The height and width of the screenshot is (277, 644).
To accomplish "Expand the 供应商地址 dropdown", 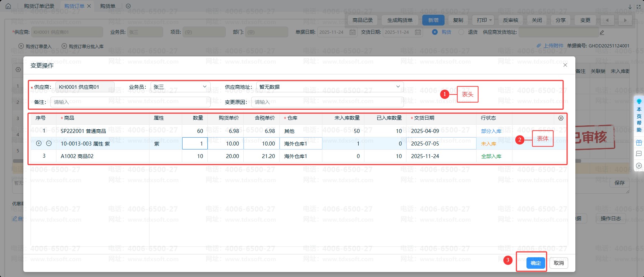I will coord(330,87).
